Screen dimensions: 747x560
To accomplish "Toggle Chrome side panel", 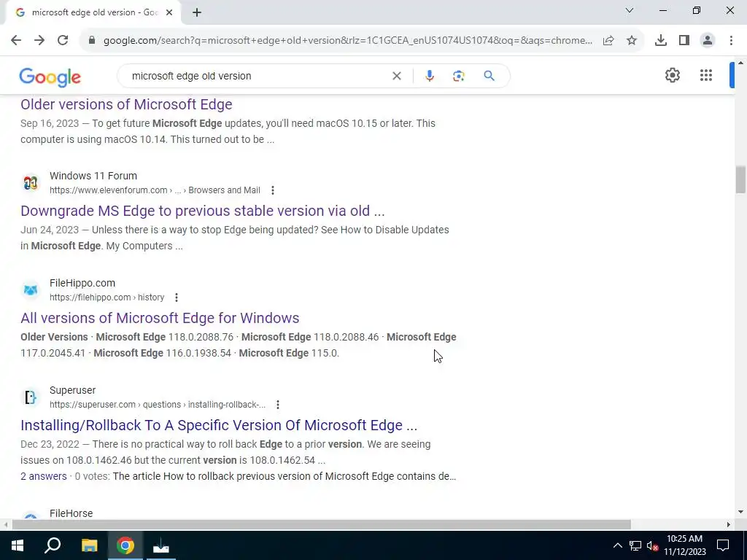I will pos(684,41).
